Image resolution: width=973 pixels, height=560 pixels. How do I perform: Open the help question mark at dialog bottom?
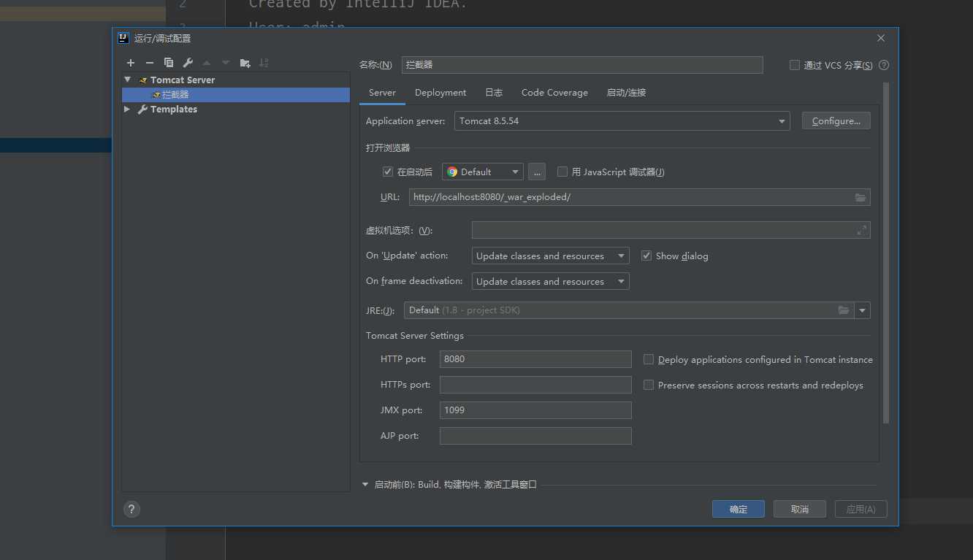[131, 510]
